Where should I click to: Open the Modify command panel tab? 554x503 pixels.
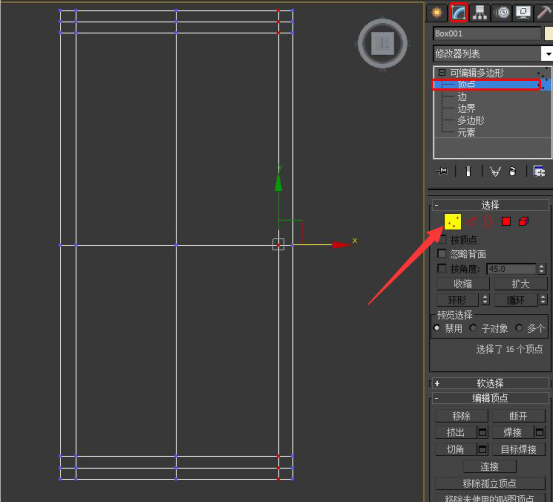click(459, 13)
